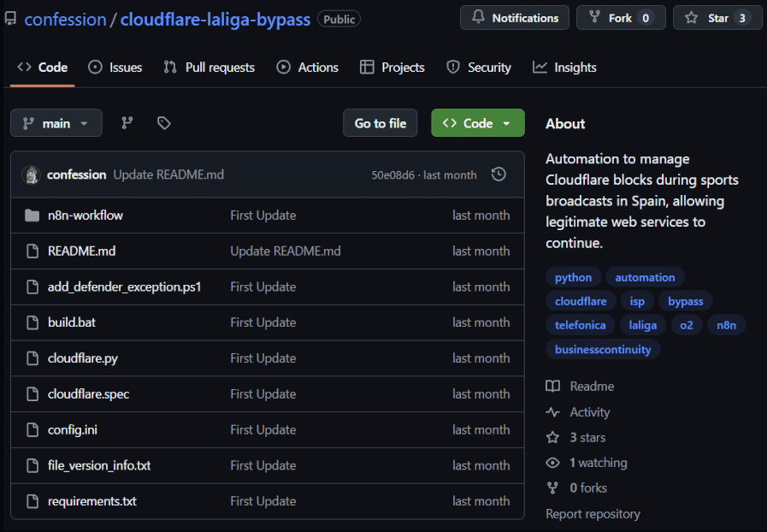This screenshot has height=532, width=767.
Task: Open the config.ini file
Action: [73, 429]
